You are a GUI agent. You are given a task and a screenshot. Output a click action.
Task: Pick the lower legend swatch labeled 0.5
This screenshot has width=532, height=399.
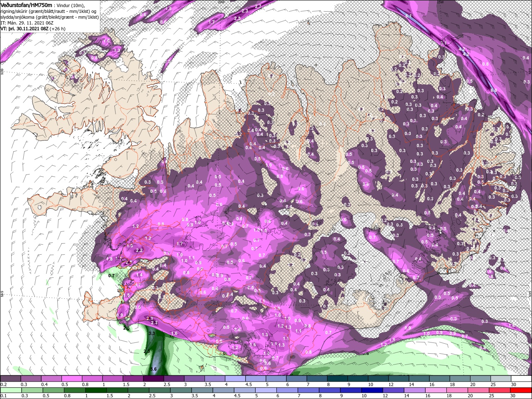point(53,390)
